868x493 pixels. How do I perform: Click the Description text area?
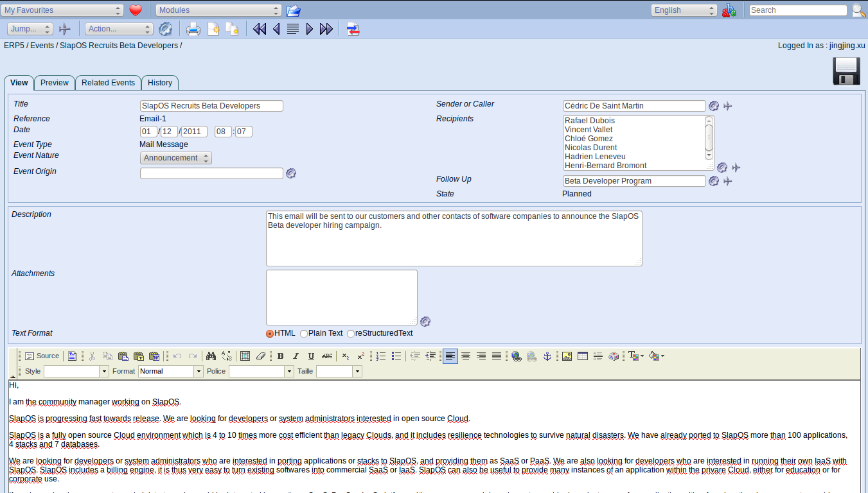click(x=454, y=238)
